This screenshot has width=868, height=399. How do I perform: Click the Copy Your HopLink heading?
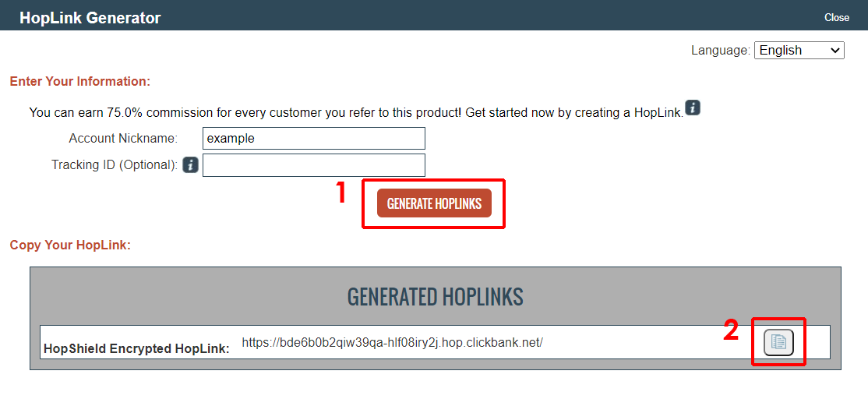[70, 245]
